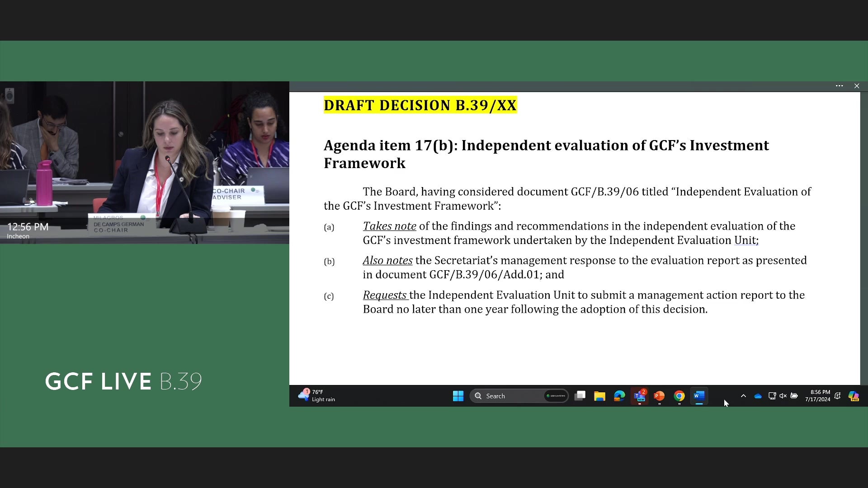Close the shared document window
This screenshot has height=488, width=868.
coord(857,86)
